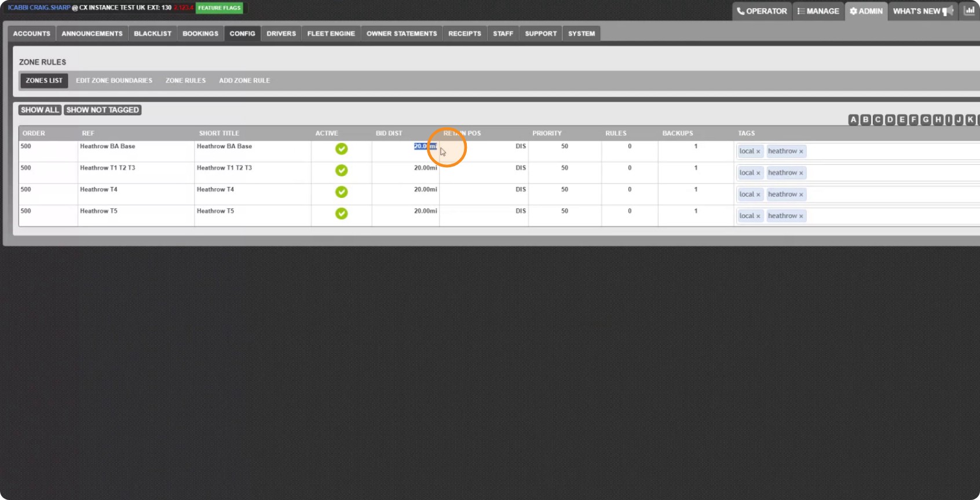Viewport: 980px width, 500px height.
Task: Remove the local tag from Heathrow T5 row
Action: tap(758, 216)
